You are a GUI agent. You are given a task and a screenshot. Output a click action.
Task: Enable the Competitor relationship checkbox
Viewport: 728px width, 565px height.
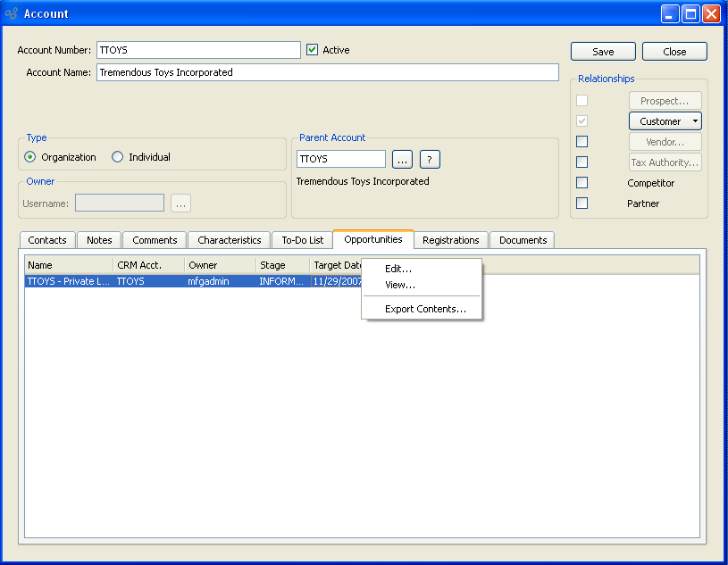click(582, 183)
